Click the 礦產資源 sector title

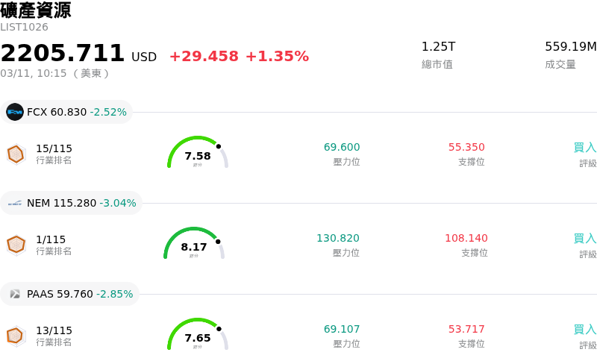(36, 10)
